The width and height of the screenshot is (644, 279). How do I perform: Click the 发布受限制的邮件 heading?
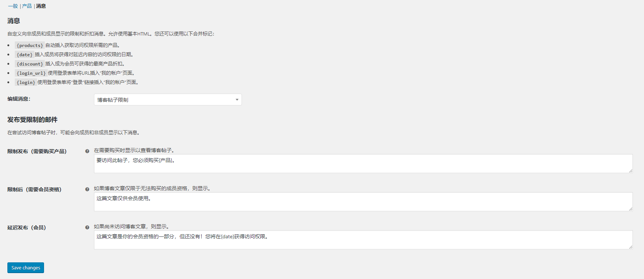point(33,120)
